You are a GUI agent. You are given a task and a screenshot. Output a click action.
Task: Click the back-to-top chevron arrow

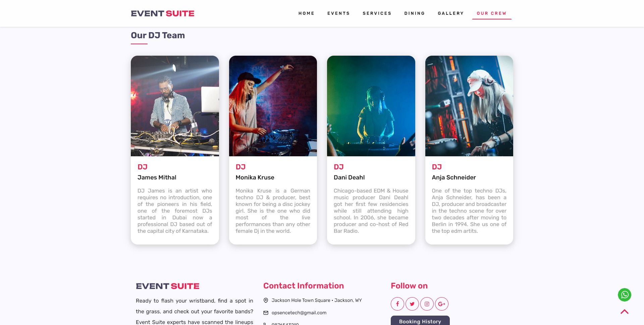[625, 312]
